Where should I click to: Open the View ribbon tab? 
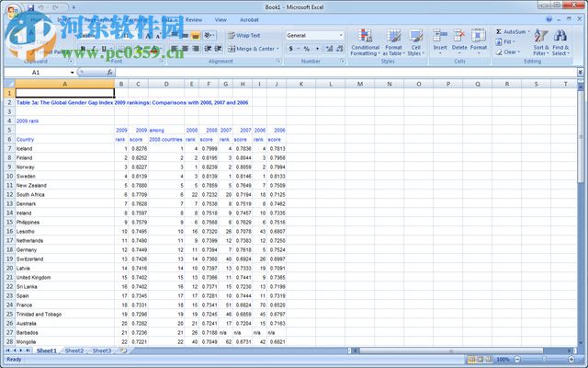click(x=220, y=20)
